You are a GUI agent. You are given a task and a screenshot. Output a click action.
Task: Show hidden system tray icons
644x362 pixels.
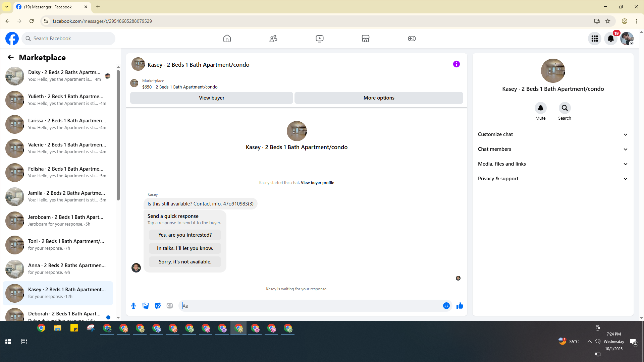click(x=589, y=342)
